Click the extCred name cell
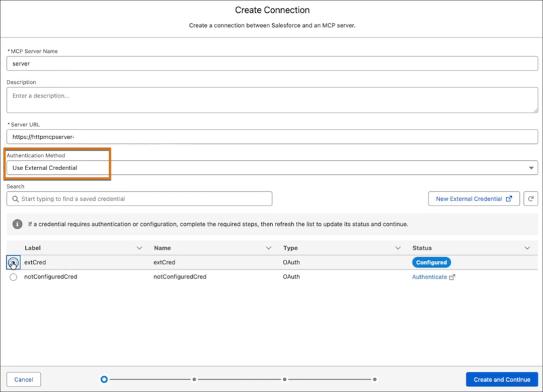This screenshot has height=392, width=543. [x=164, y=262]
